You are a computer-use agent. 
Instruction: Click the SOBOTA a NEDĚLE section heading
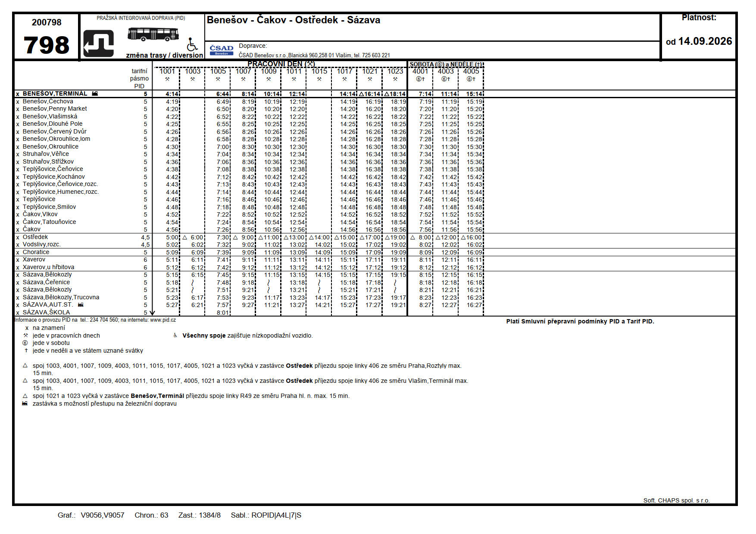click(446, 64)
